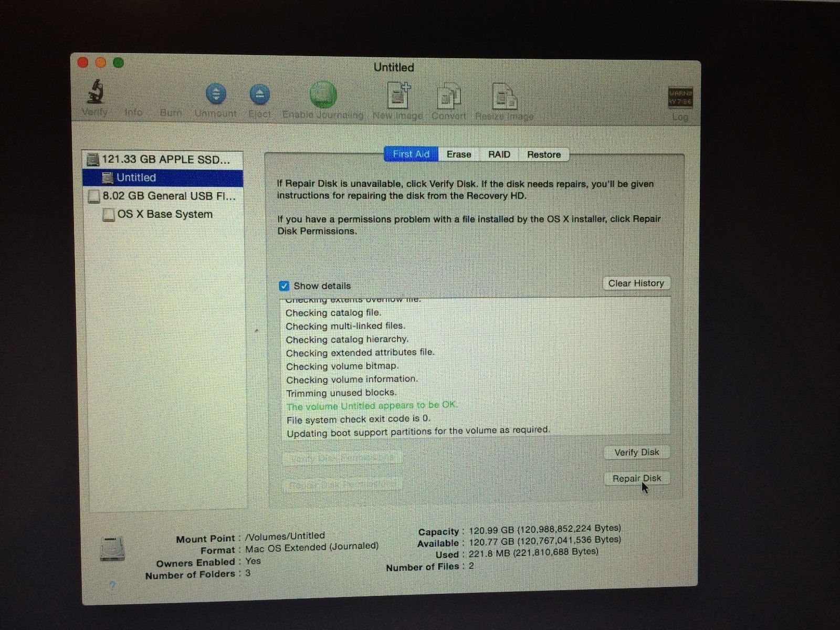Image resolution: width=840 pixels, height=630 pixels.
Task: Click the /Volumes/Untitled mount point value
Action: tap(285, 536)
